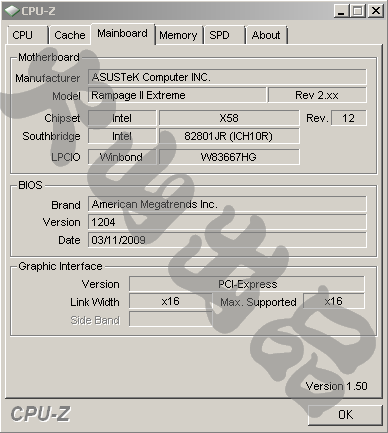388x433 pixels.
Task: Click the Manufacturer field ASUSTeK Computer INC.
Action: pyautogui.click(x=227, y=77)
